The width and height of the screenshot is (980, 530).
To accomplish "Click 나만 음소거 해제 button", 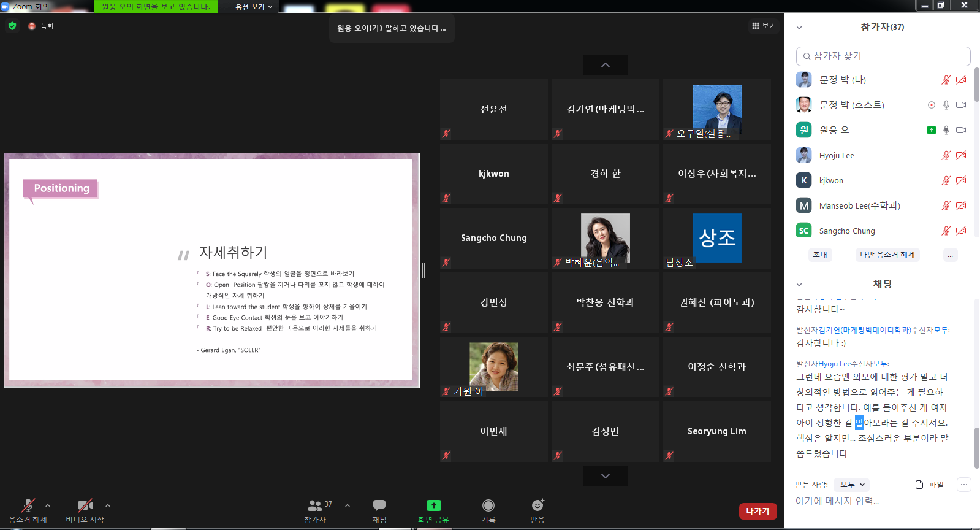I will pyautogui.click(x=887, y=255).
